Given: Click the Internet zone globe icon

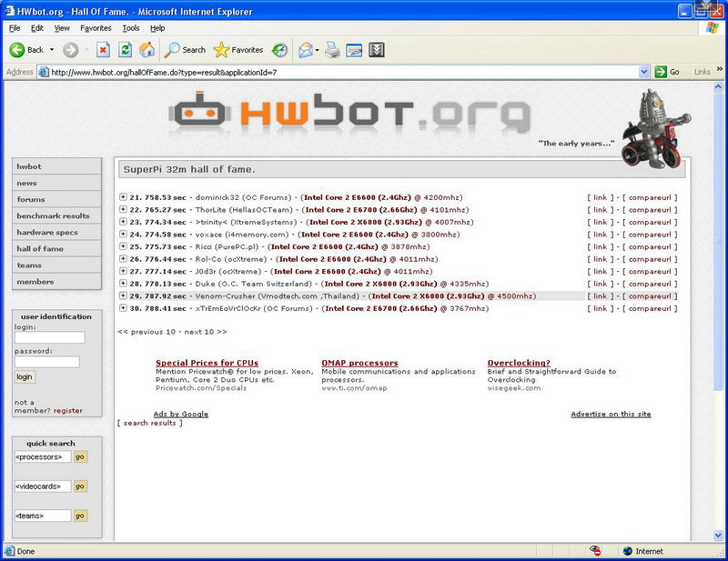Looking at the screenshot, I should pyautogui.click(x=628, y=551).
